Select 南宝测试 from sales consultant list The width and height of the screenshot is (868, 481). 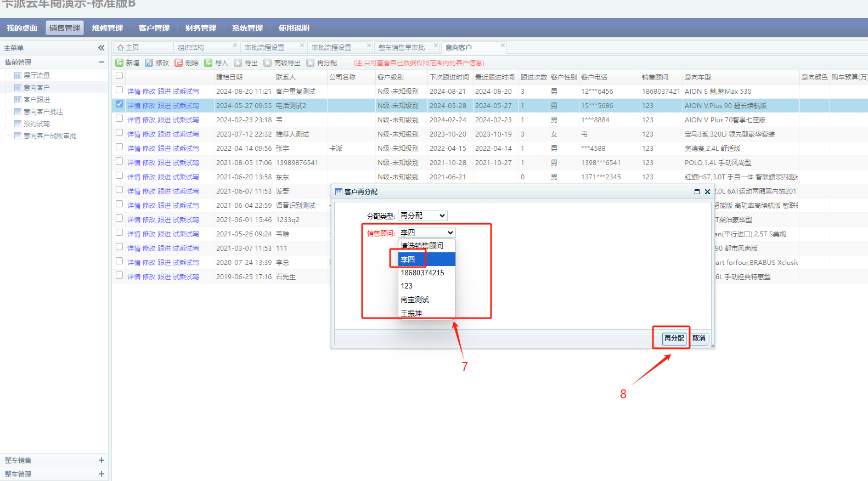pyautogui.click(x=415, y=299)
